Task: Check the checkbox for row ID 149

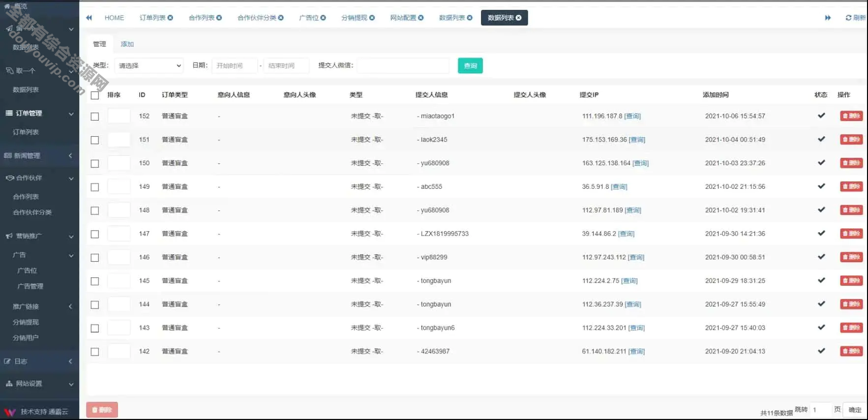Action: coord(95,187)
